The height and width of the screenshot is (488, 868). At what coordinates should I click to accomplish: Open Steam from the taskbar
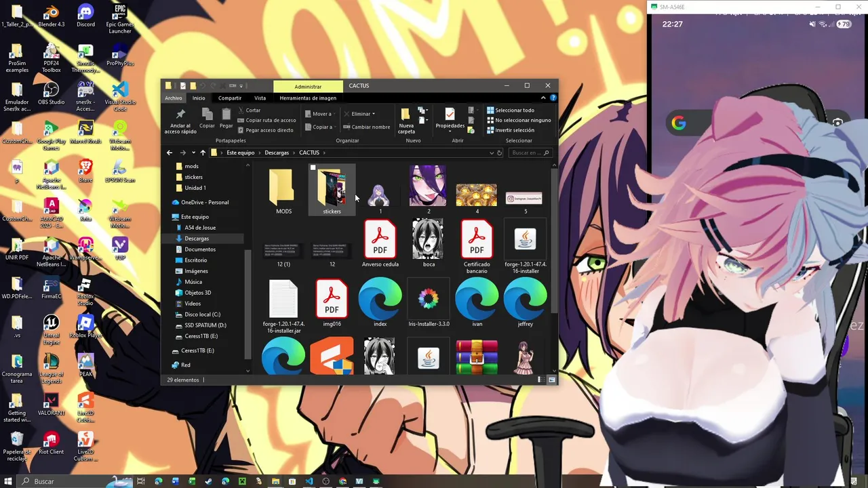pos(209,481)
